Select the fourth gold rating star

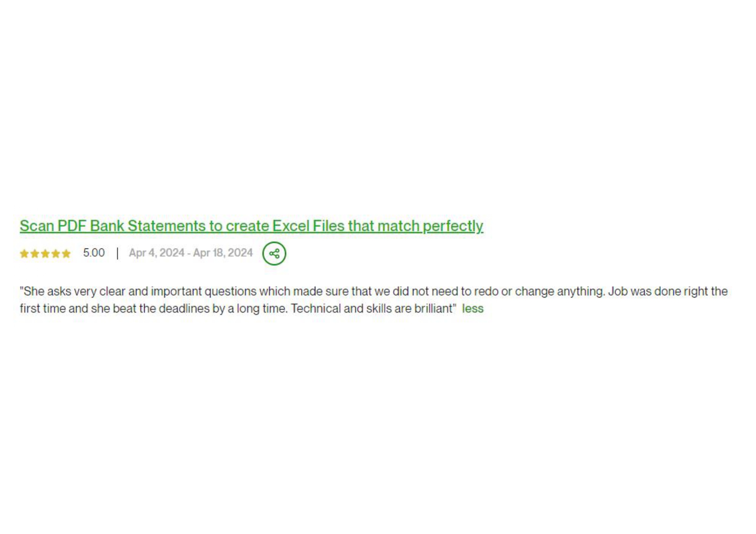56,254
